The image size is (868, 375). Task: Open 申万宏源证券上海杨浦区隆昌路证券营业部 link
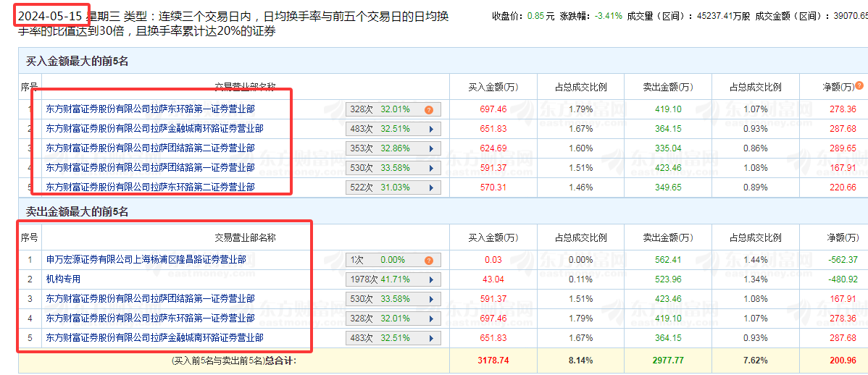click(146, 259)
